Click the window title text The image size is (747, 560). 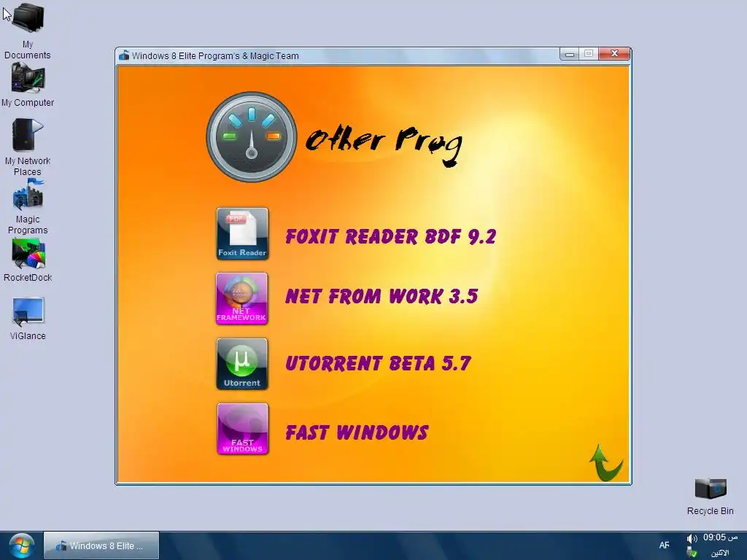tap(215, 55)
